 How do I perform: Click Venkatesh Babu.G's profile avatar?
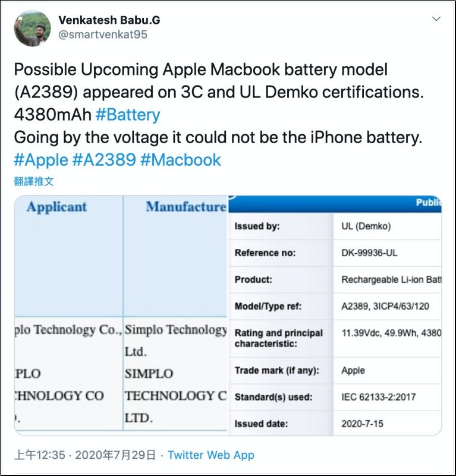[x=32, y=27]
